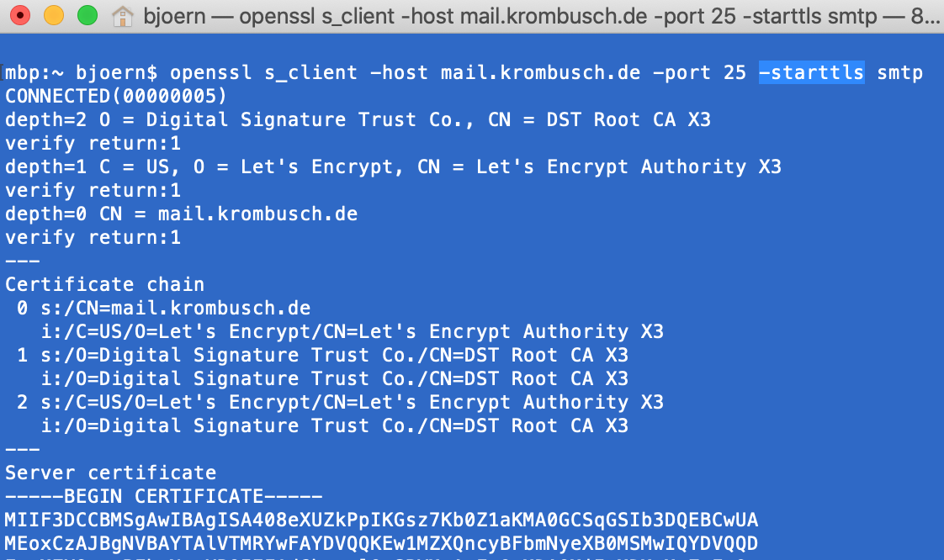Click the depth=0 CN = mail.krombusch.de line
This screenshot has width=944, height=560.
coord(181,214)
